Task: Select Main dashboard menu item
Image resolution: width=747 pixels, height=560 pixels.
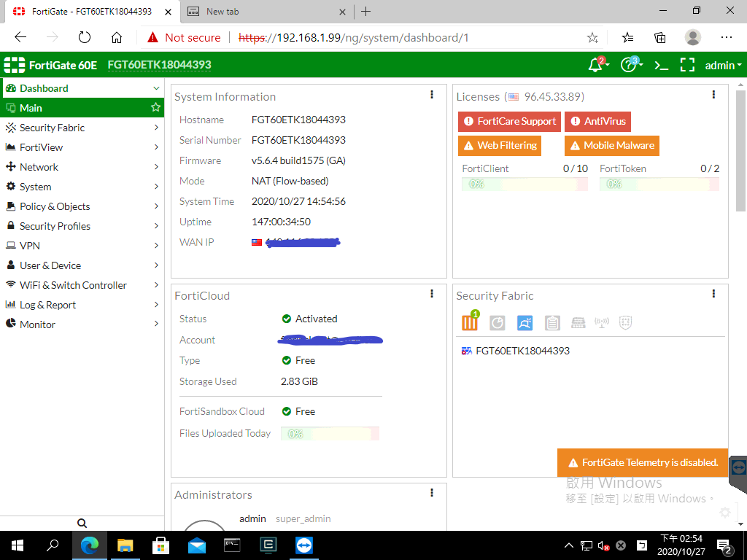Action: coord(82,108)
